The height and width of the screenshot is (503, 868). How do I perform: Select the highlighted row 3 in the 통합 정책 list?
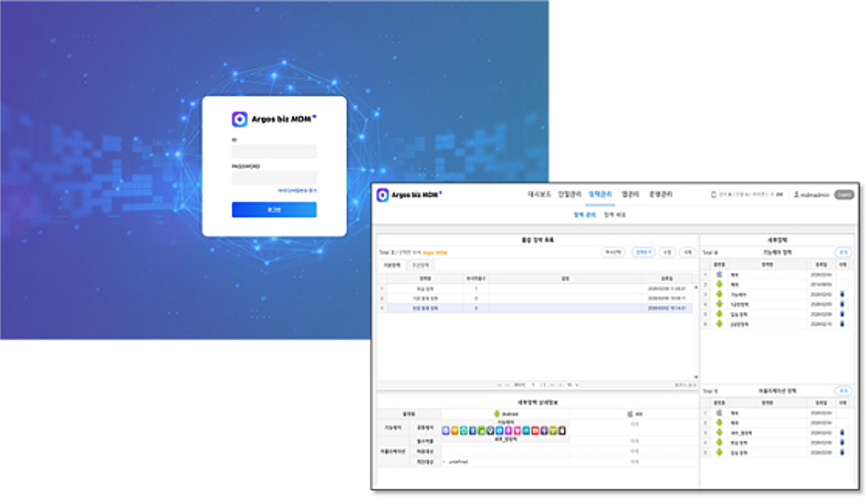click(x=535, y=308)
